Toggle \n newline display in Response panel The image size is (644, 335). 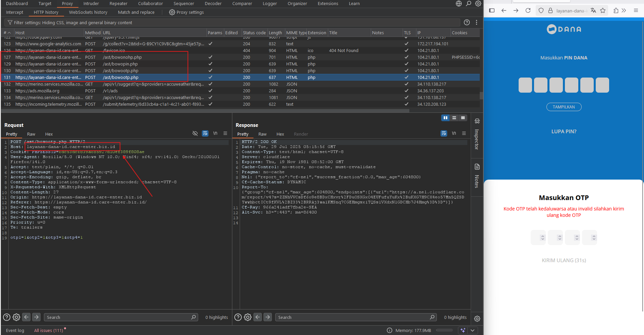tap(454, 133)
